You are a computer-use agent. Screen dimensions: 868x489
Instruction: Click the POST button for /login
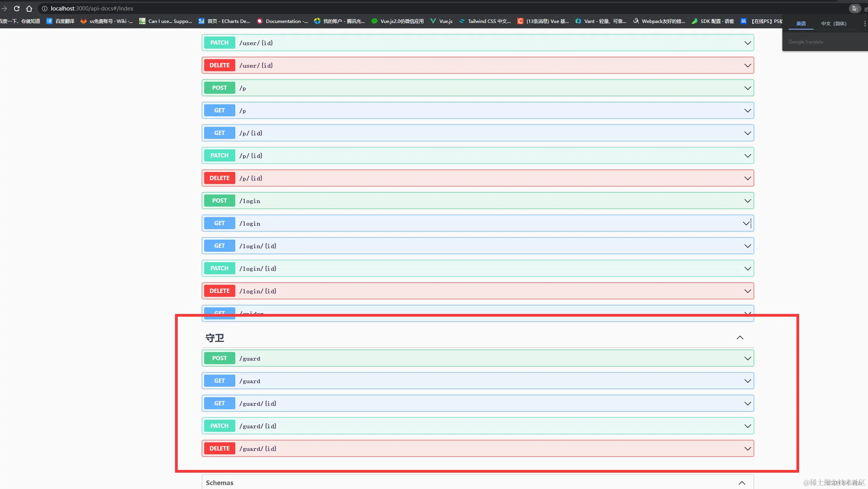(x=219, y=201)
